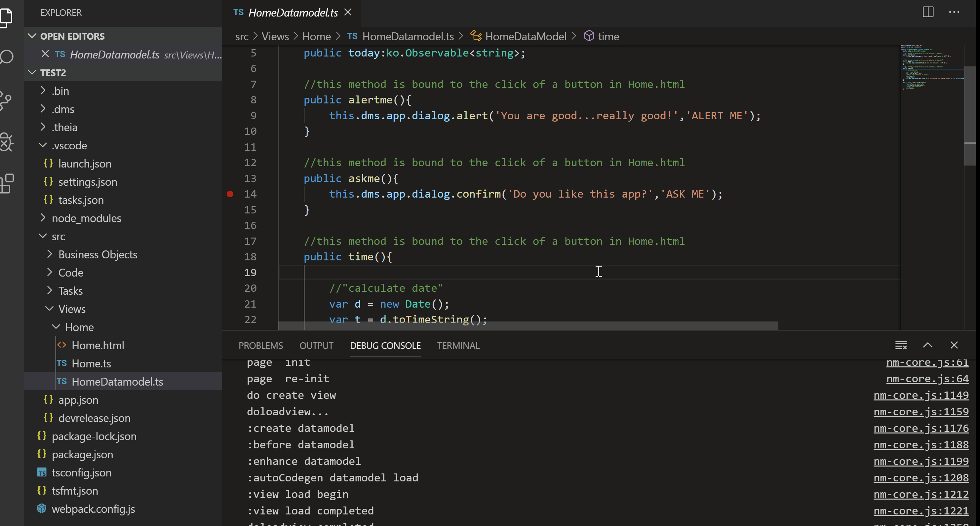Collapse the TEST2 workspace folder section

pyautogui.click(x=32, y=72)
